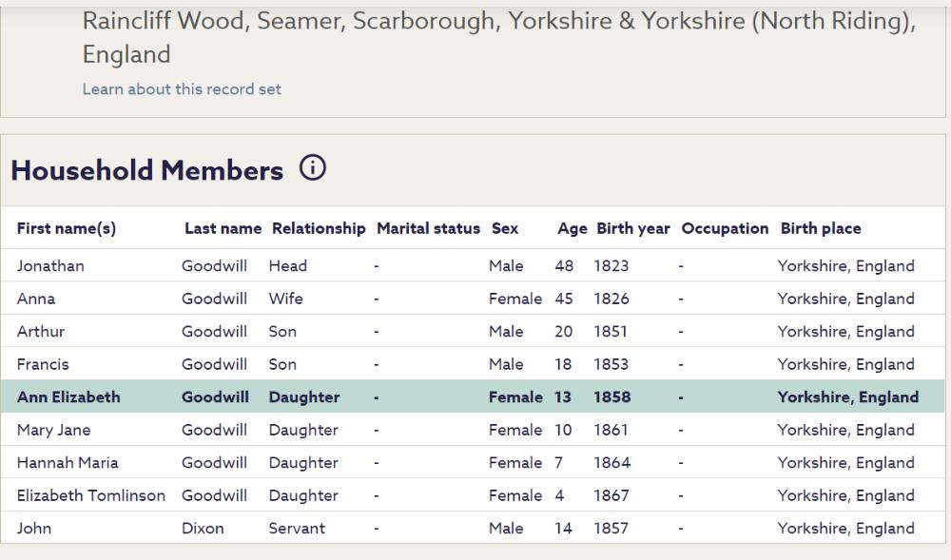
Task: Click the highlighted Ann Elizabeth row
Action: pos(68,397)
